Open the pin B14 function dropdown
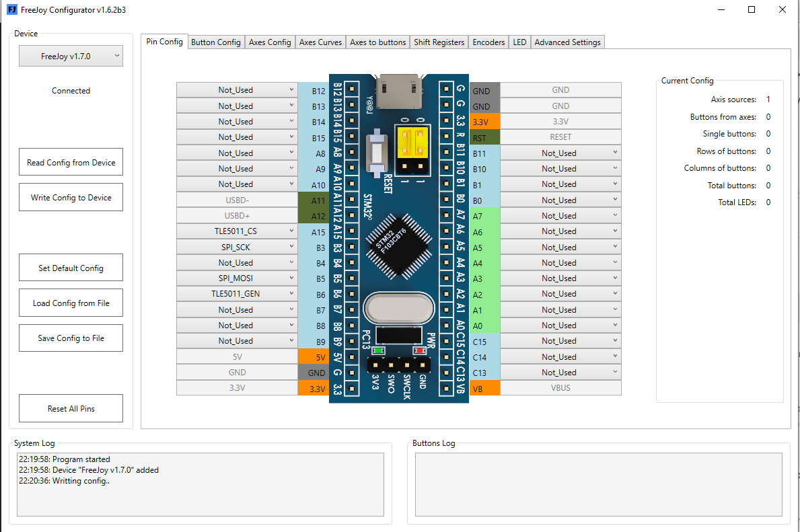Image resolution: width=800 pixels, height=532 pixels. coord(237,121)
